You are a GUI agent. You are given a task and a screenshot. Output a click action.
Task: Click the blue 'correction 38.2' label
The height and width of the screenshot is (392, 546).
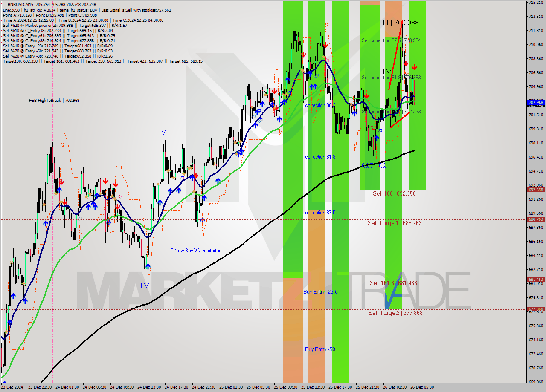(x=320, y=105)
